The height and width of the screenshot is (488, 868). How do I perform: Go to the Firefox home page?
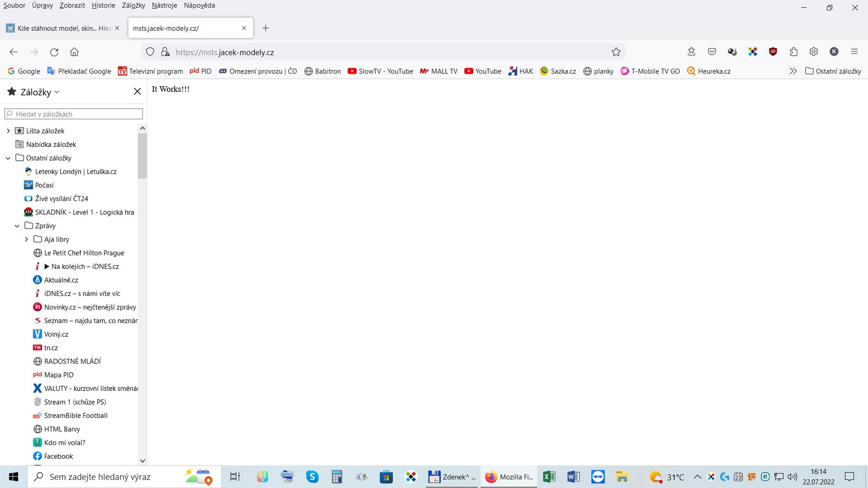click(x=74, y=52)
